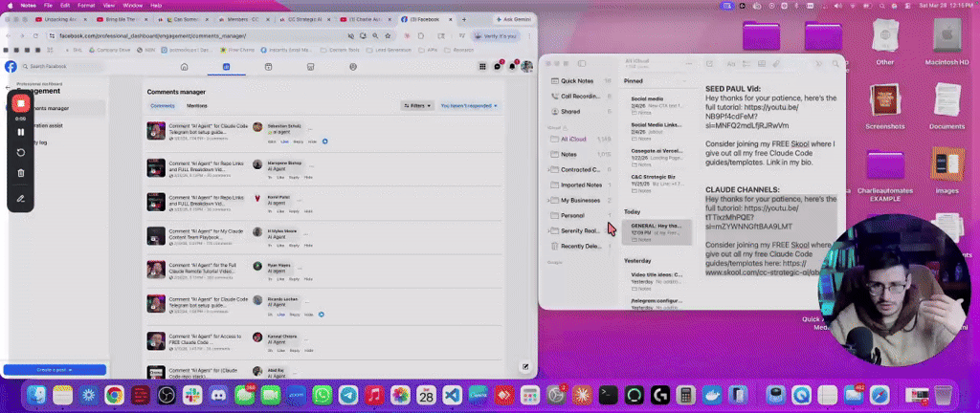Switch to the Comments tab
This screenshot has height=413, width=980.
(x=163, y=106)
